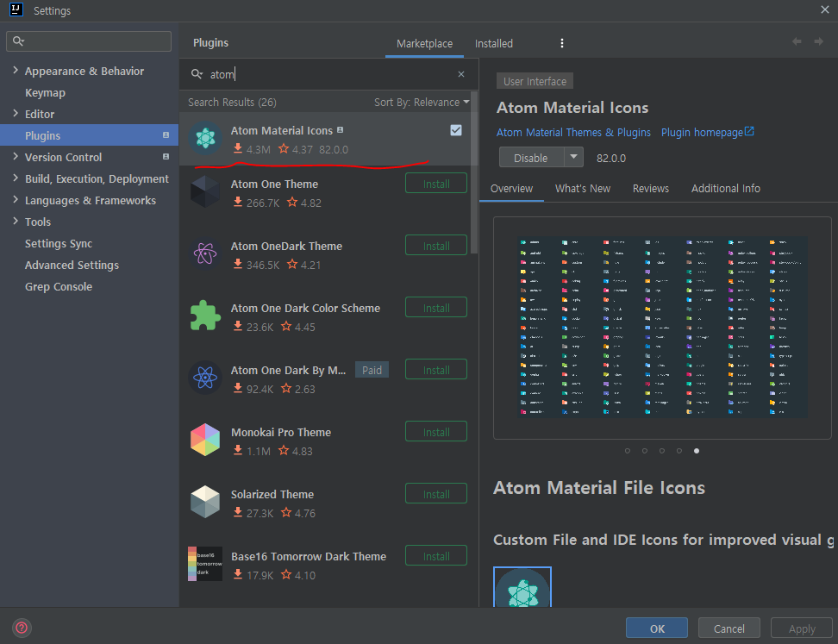Open the Reviews tab
The height and width of the screenshot is (644, 838).
650,189
